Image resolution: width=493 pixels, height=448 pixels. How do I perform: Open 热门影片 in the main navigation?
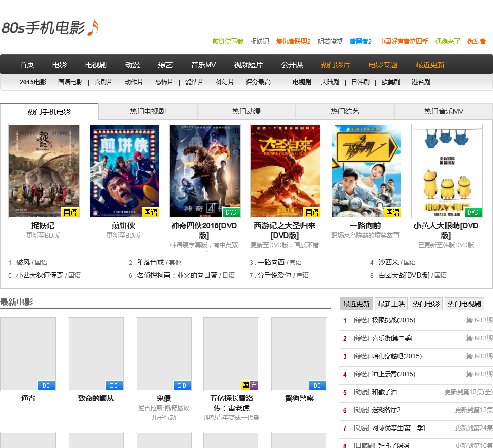coord(335,65)
